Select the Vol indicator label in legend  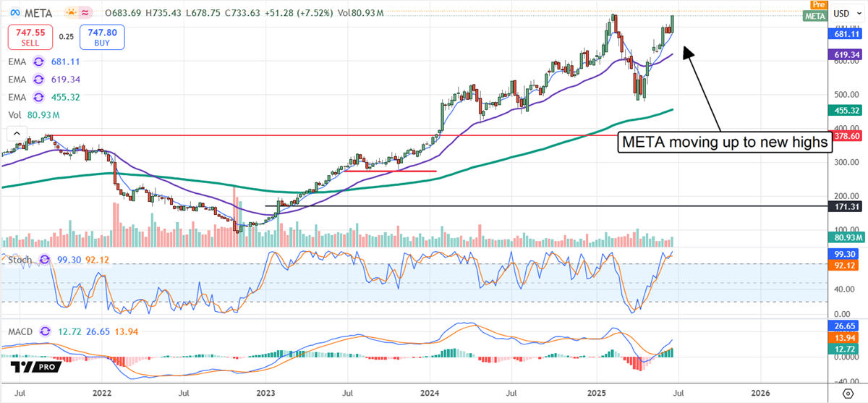tap(14, 114)
